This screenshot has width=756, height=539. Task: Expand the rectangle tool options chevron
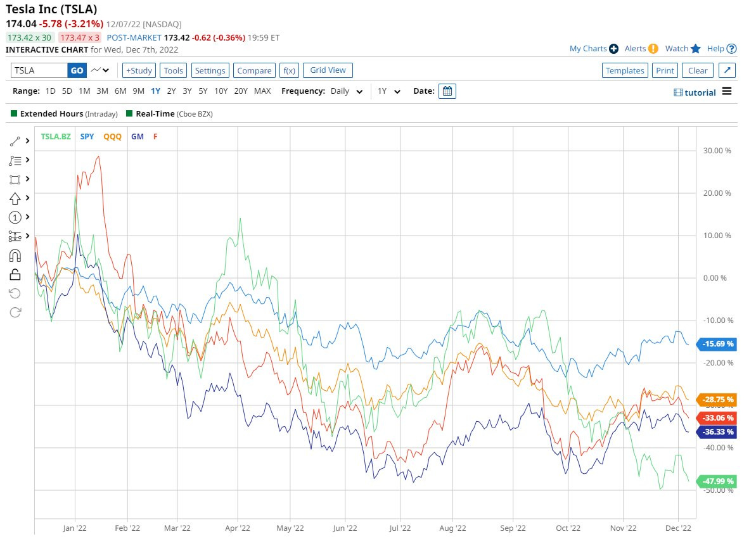(27, 179)
